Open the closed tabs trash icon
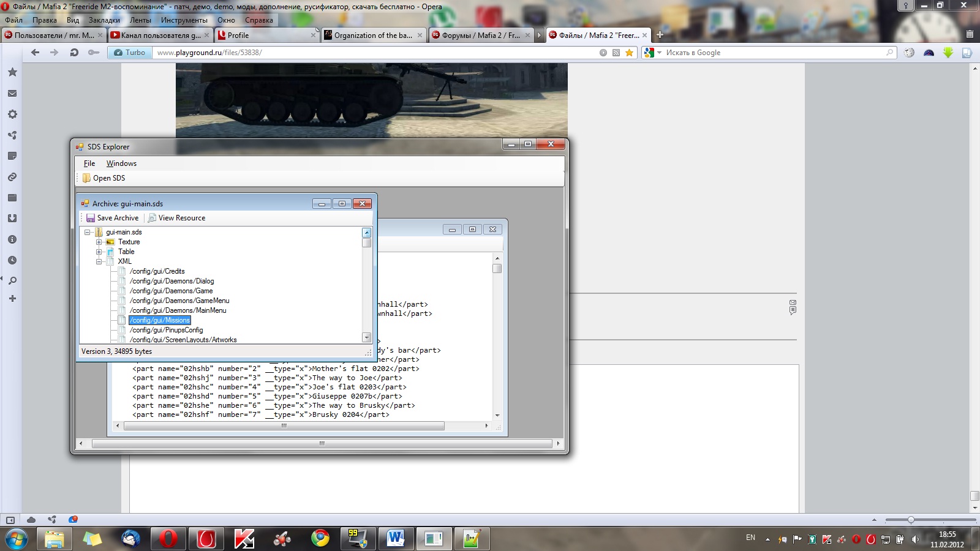 (x=970, y=34)
